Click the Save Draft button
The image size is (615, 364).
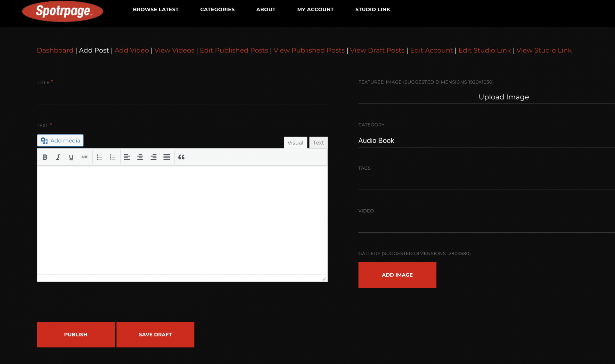[155, 335]
